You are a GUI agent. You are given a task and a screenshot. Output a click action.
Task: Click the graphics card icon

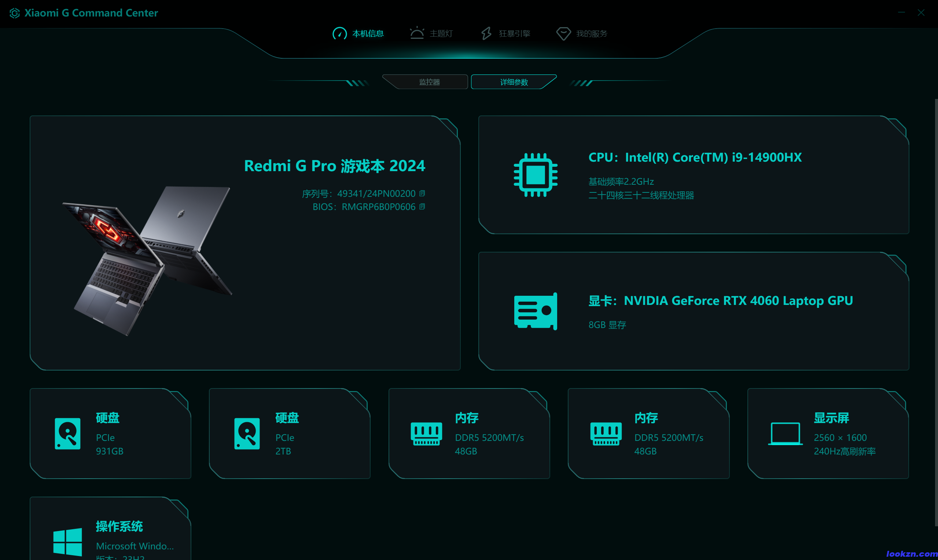pyautogui.click(x=536, y=311)
